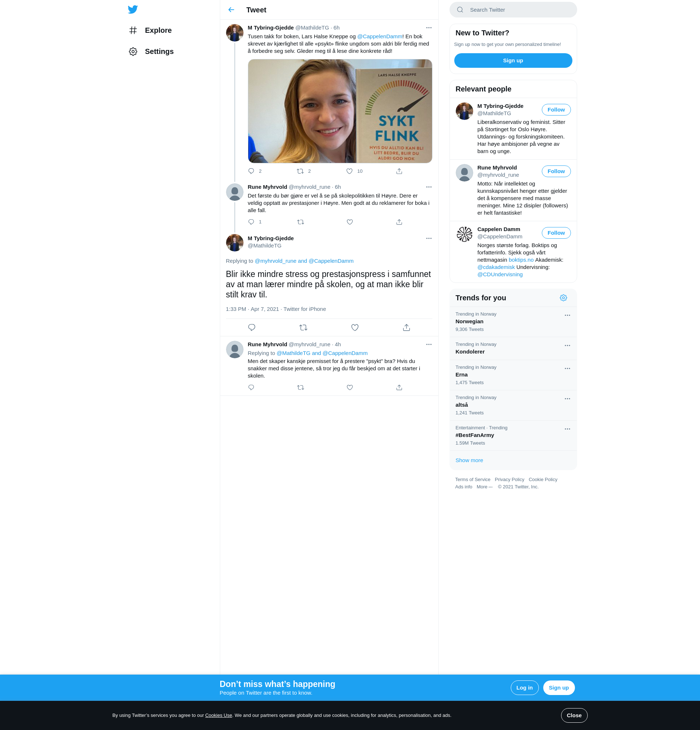This screenshot has width=700, height=730.
Task: Click Sign up on bottom banner
Action: [559, 687]
